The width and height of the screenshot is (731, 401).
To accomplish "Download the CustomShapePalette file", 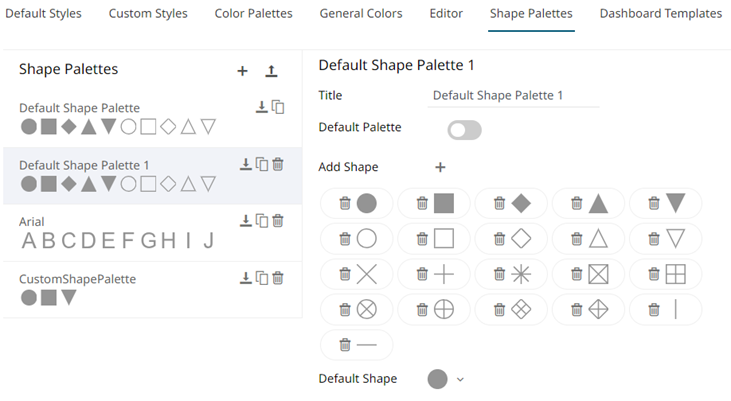I will 245,278.
